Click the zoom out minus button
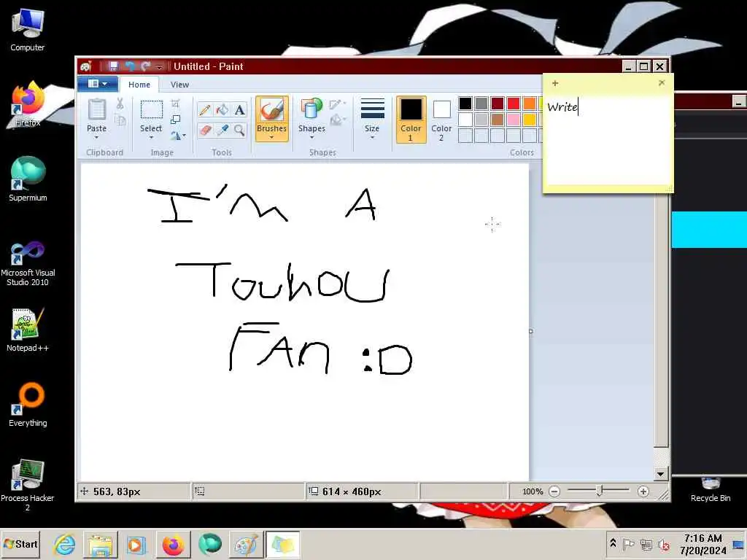Viewport: 747px width, 560px height. pyautogui.click(x=554, y=491)
